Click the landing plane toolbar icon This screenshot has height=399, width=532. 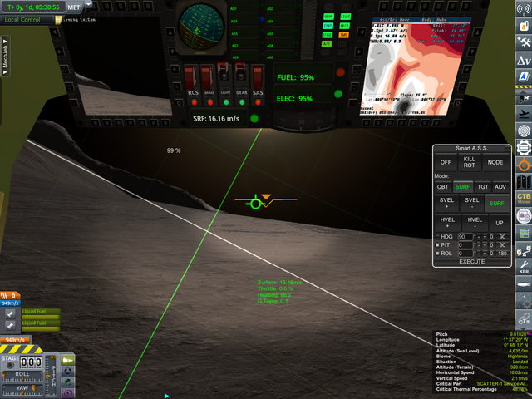(x=524, y=114)
